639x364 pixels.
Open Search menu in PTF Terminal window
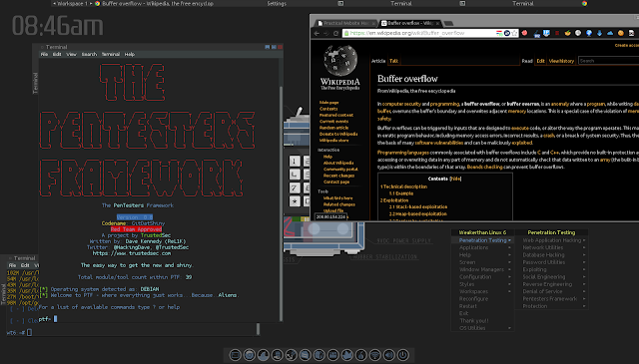click(89, 54)
